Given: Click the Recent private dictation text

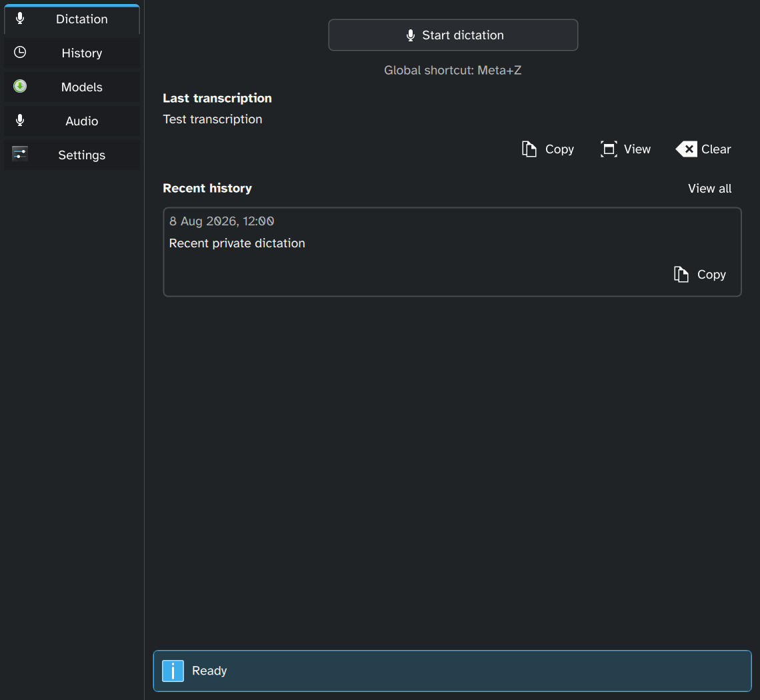Looking at the screenshot, I should (237, 243).
